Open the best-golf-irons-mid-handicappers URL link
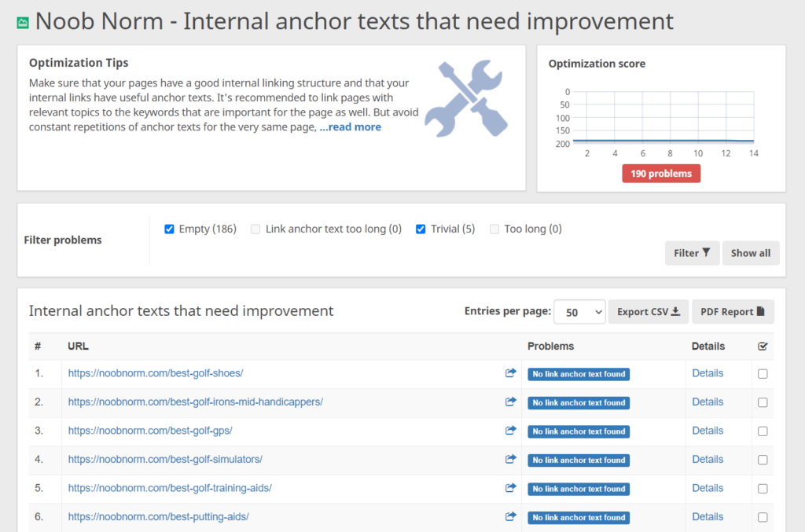Viewport: 805px width, 532px height. (196, 402)
